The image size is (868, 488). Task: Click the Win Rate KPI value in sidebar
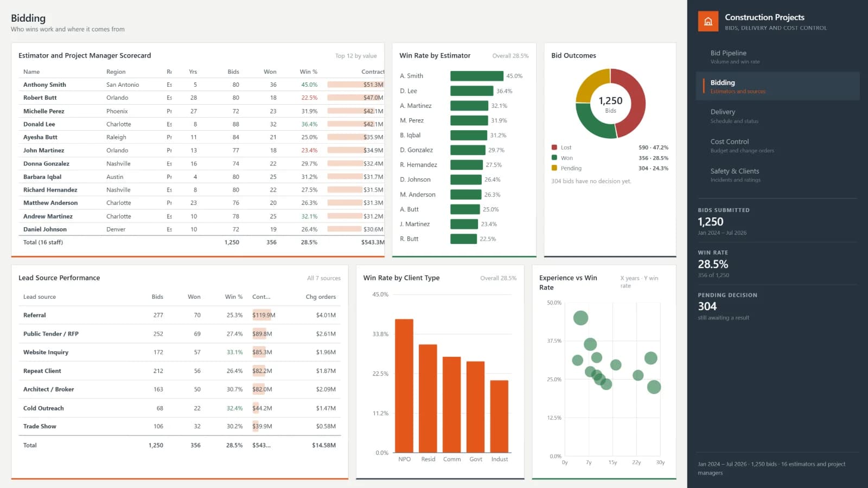coord(713,264)
